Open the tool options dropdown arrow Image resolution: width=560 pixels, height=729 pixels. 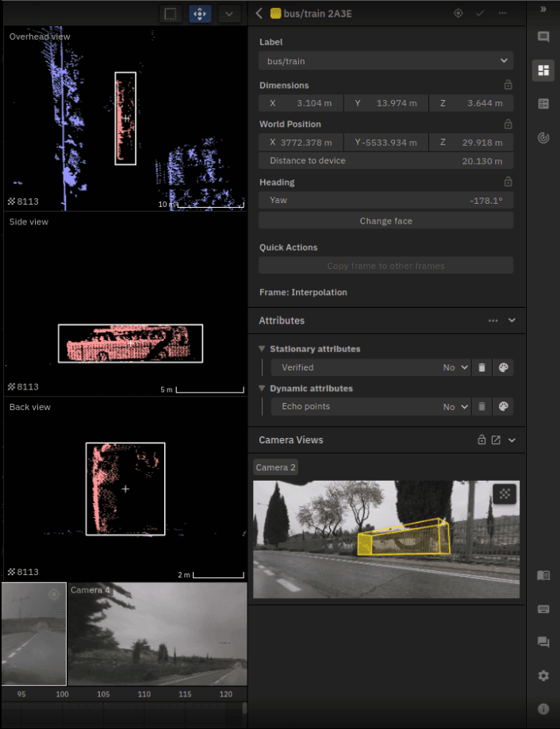[x=229, y=14]
